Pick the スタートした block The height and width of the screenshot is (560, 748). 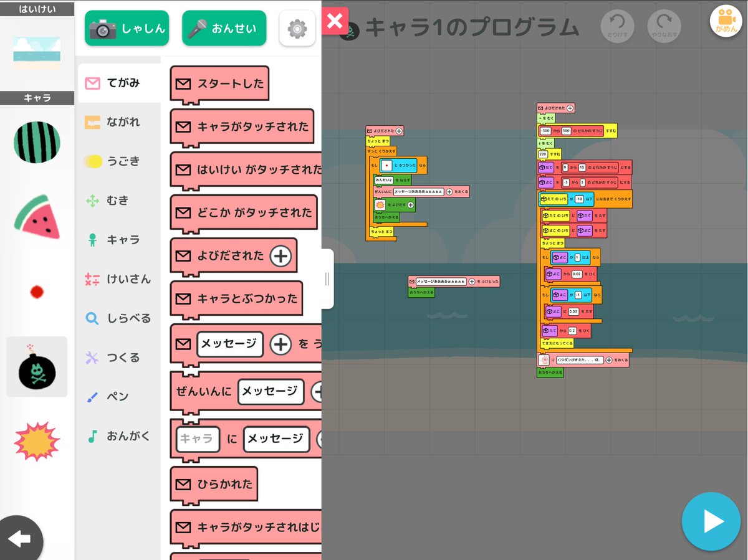(x=219, y=83)
